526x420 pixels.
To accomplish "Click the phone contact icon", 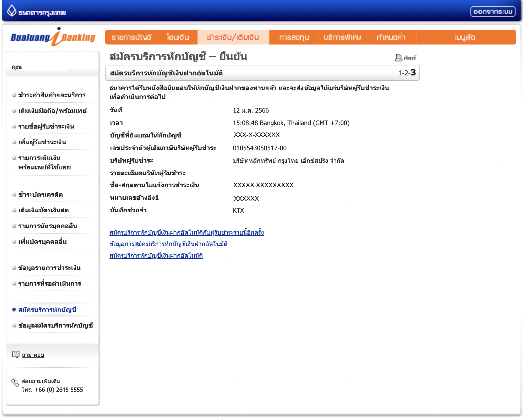I will coord(15,382).
